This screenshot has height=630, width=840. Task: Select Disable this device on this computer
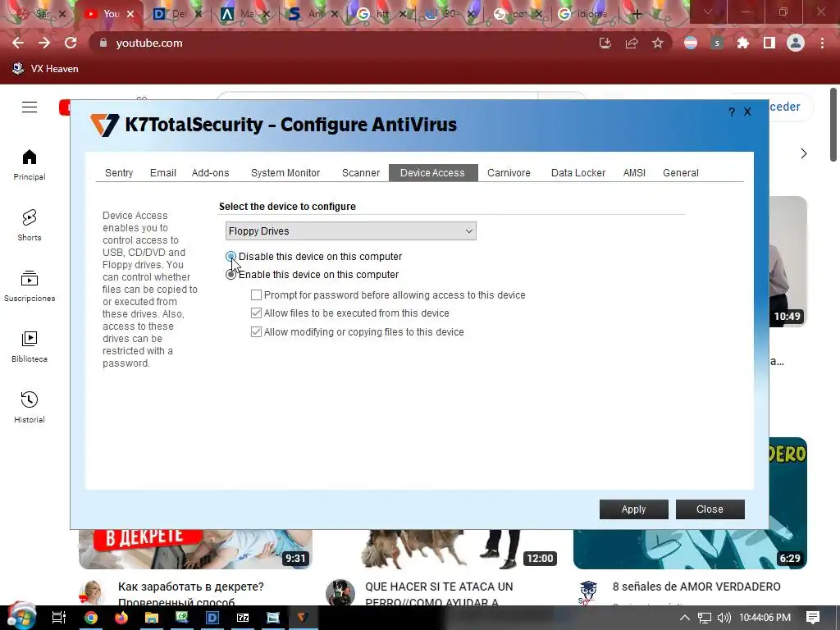pos(231,257)
